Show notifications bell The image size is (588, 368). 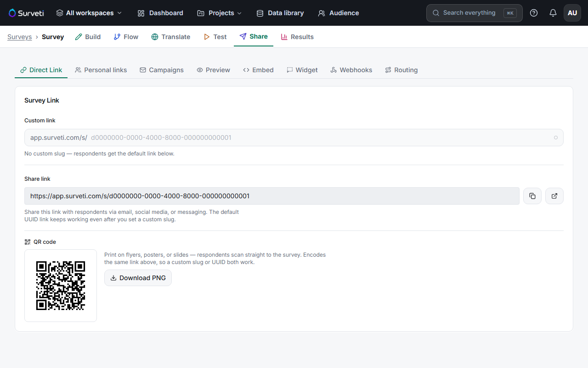(x=553, y=13)
